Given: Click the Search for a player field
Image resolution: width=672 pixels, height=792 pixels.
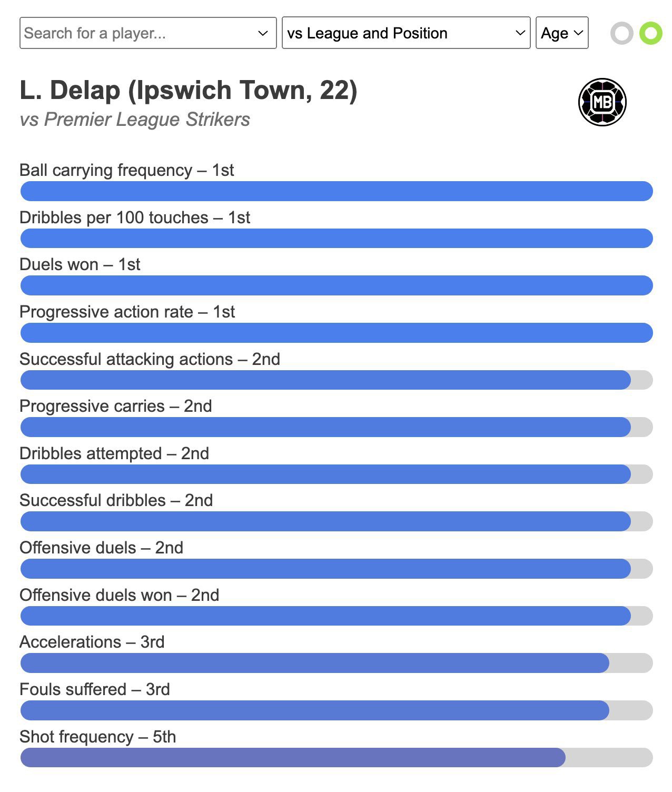Looking at the screenshot, I should click(x=148, y=33).
